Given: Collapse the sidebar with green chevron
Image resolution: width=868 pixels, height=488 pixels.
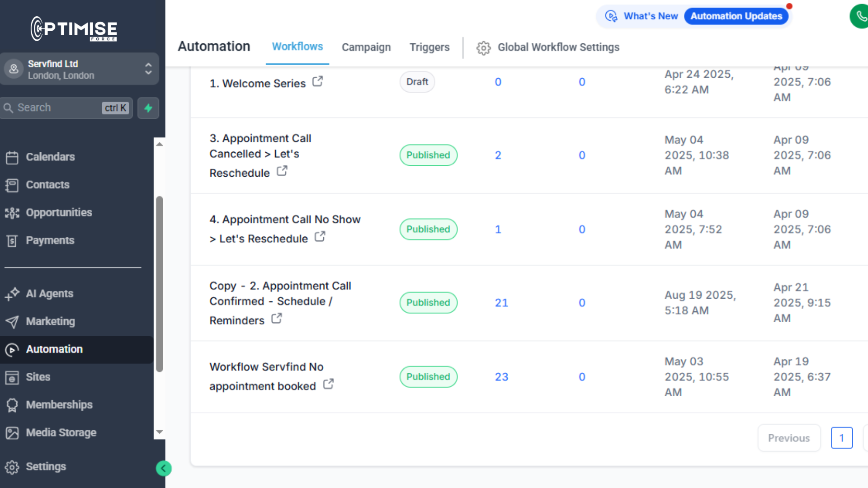Looking at the screenshot, I should [163, 468].
